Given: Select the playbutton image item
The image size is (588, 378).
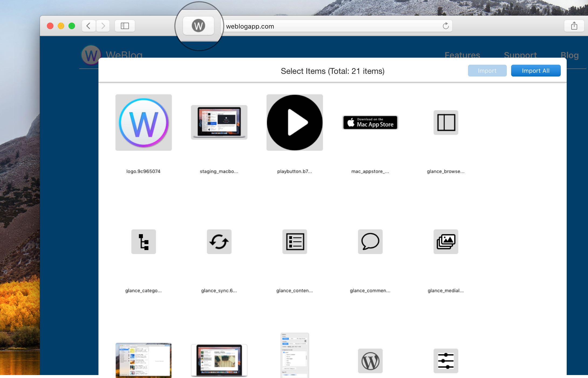Looking at the screenshot, I should [295, 122].
